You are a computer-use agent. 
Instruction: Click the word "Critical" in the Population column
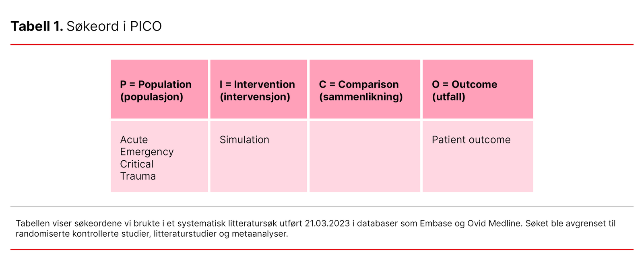coord(137,164)
